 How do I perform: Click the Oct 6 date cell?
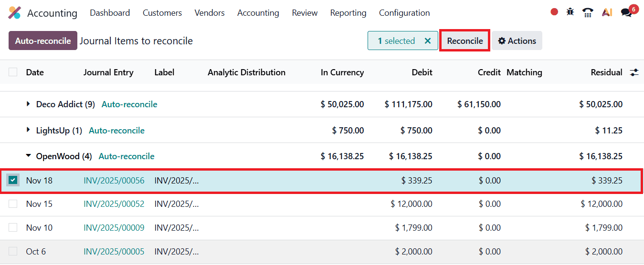point(36,251)
